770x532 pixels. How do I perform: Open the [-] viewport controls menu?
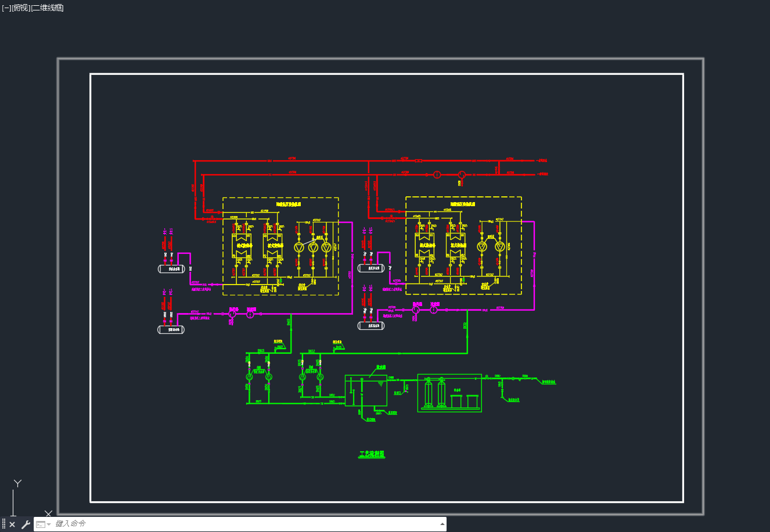6,8
